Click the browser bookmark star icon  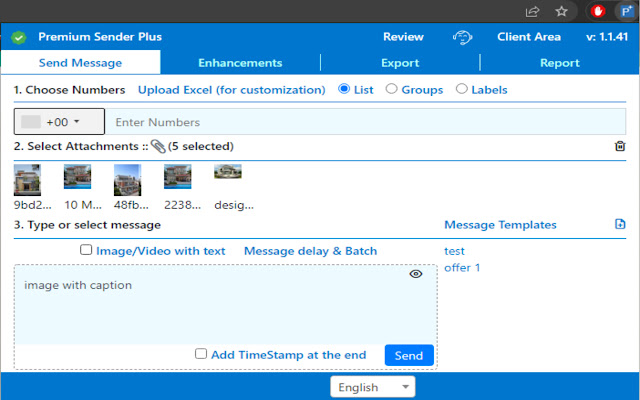tap(562, 11)
